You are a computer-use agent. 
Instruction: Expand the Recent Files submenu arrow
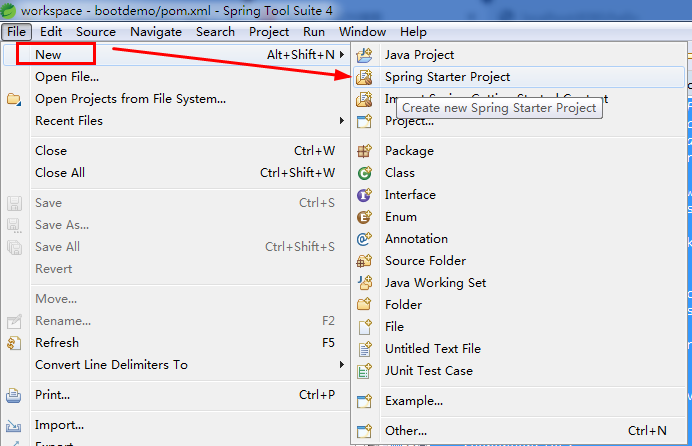[x=342, y=120]
